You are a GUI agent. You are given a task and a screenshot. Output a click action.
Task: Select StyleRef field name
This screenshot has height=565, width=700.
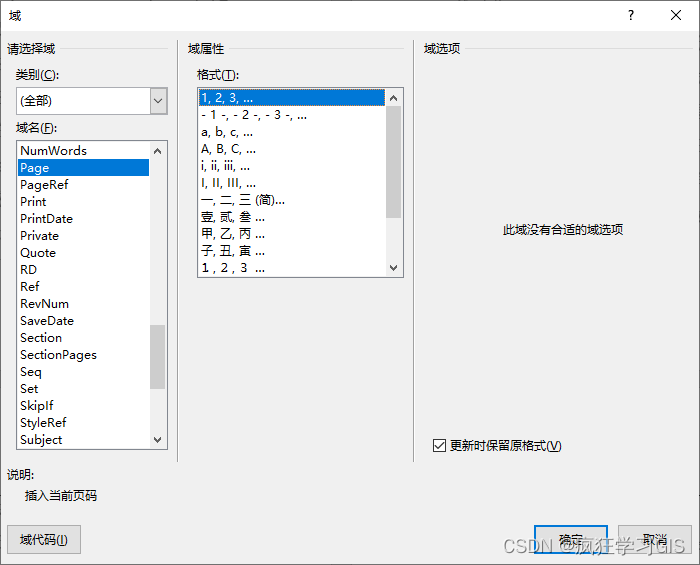click(x=83, y=423)
